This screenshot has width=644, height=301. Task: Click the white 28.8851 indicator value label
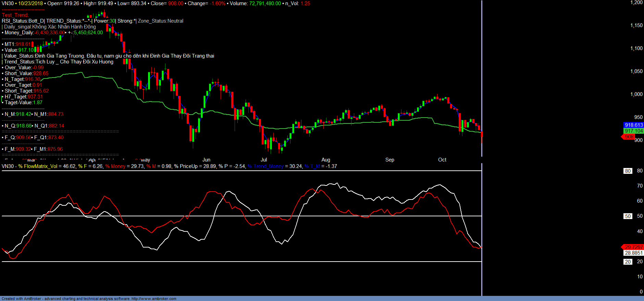coord(633,253)
